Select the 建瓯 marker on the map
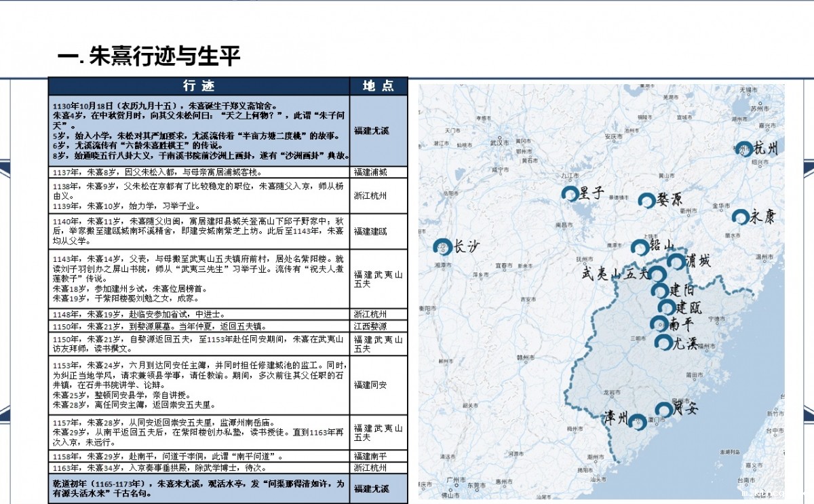 666,307
